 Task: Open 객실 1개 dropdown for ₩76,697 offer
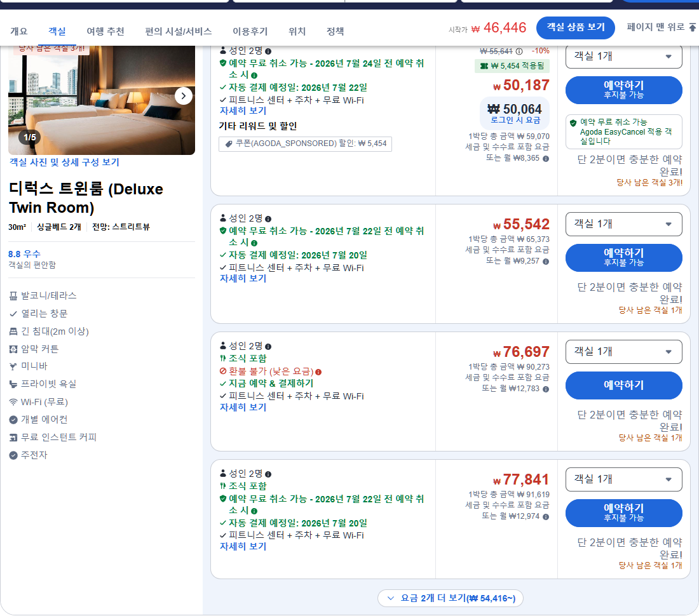(623, 352)
